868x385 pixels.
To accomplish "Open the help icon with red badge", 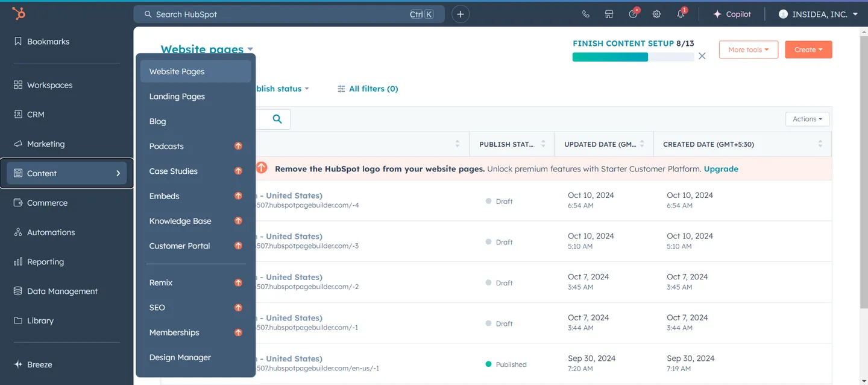I will click(x=634, y=13).
